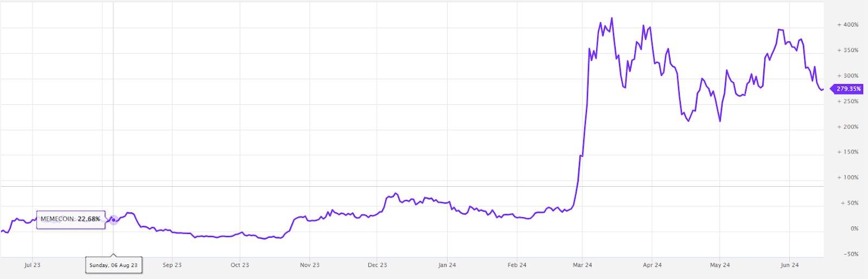Click the 0% y-axis label
This screenshot has height=279, width=868.
(x=854, y=229)
